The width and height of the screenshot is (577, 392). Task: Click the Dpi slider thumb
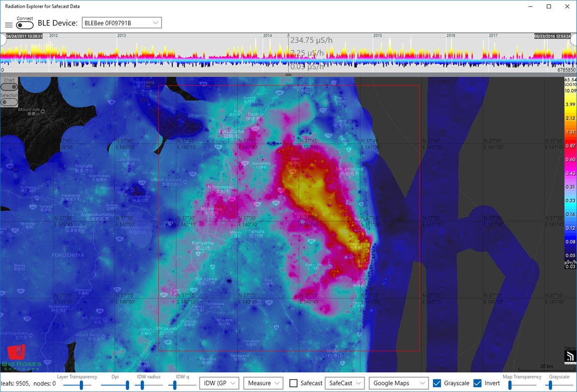128,384
